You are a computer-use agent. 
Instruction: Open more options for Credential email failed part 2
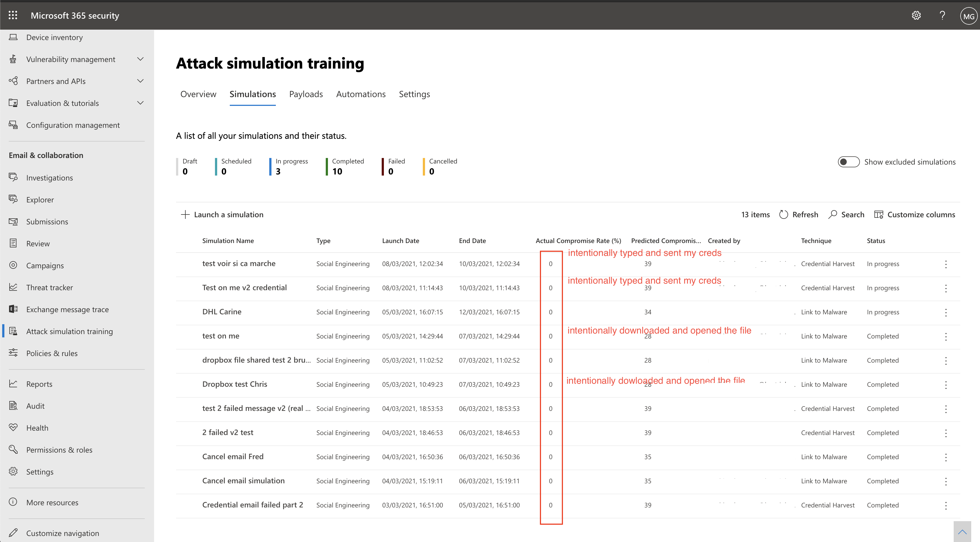coord(946,506)
